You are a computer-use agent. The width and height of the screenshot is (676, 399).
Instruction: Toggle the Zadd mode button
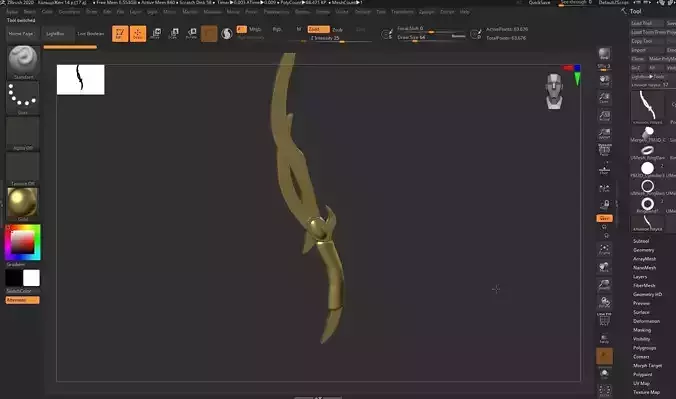[319, 29]
